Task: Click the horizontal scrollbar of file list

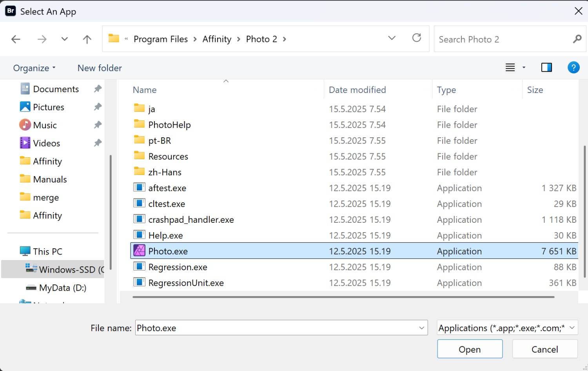Action: (x=343, y=297)
